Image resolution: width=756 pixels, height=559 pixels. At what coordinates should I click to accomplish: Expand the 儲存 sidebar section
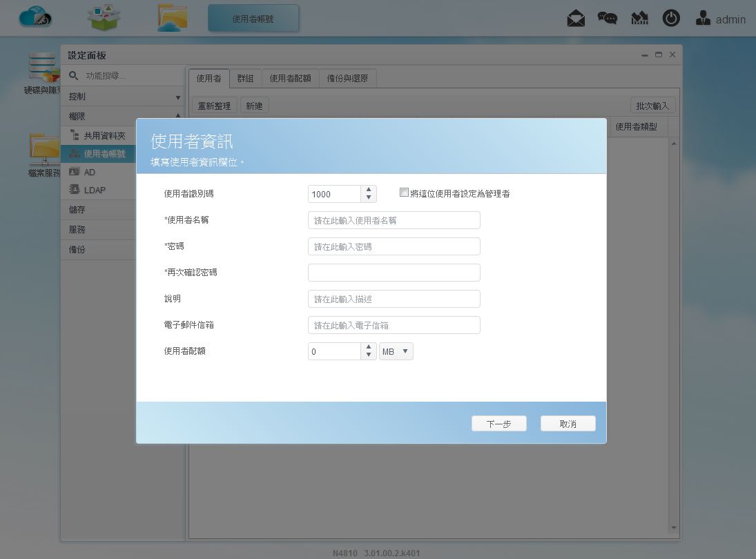click(x=98, y=210)
